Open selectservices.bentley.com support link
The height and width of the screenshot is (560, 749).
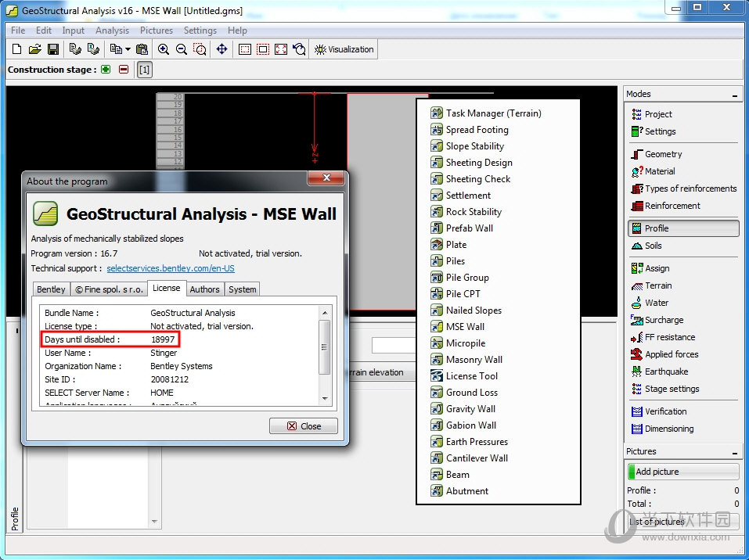point(171,268)
